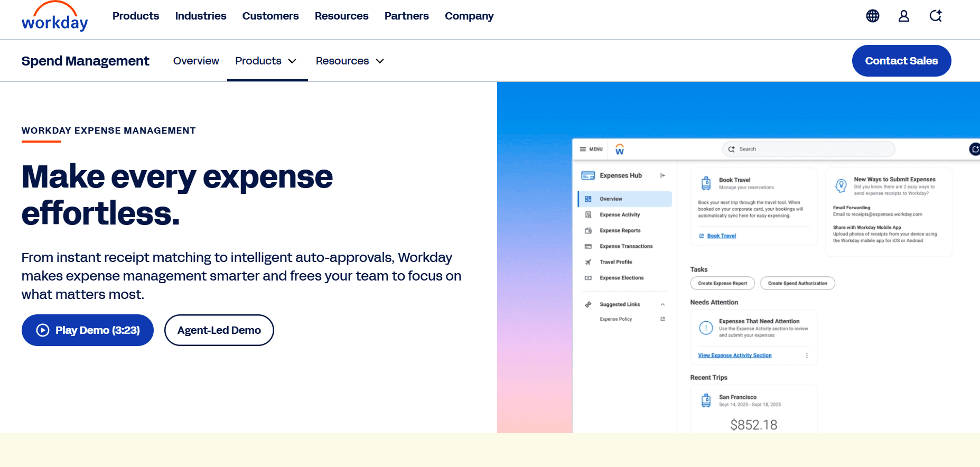Image resolution: width=980 pixels, height=467 pixels.
Task: Open the Products top menu
Action: pos(136,16)
